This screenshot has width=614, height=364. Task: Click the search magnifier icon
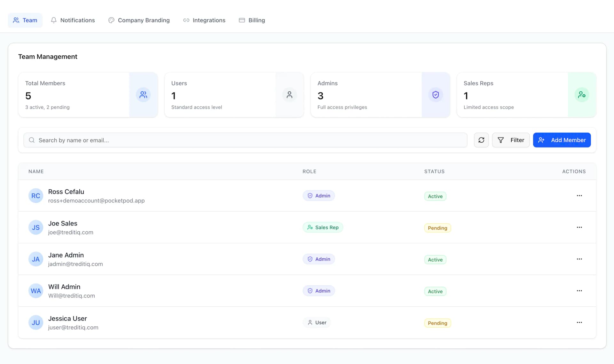point(32,140)
